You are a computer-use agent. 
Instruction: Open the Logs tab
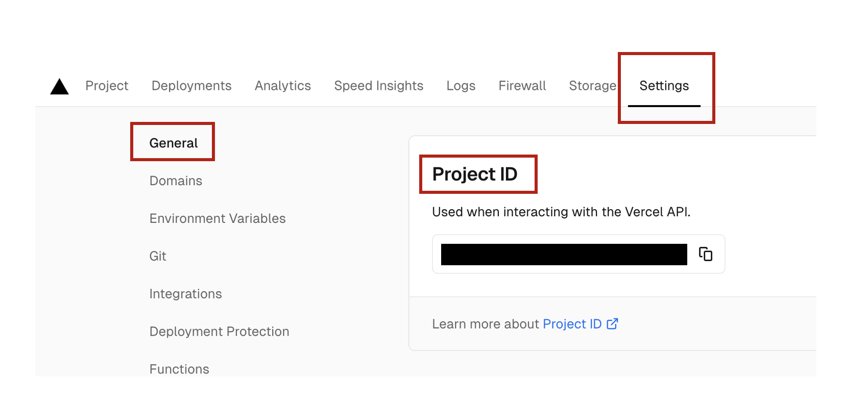pos(460,86)
